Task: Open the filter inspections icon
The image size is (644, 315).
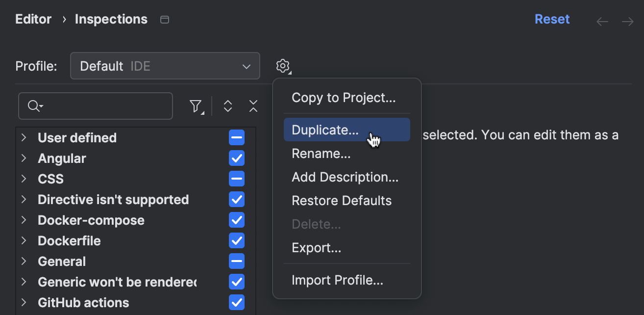Action: pyautogui.click(x=196, y=106)
